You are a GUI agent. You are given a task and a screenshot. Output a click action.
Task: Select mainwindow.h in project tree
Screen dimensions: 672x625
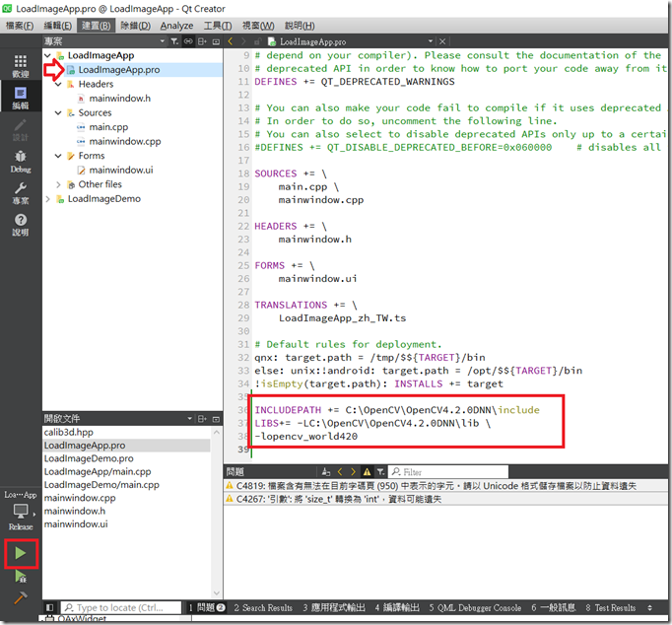point(119,99)
